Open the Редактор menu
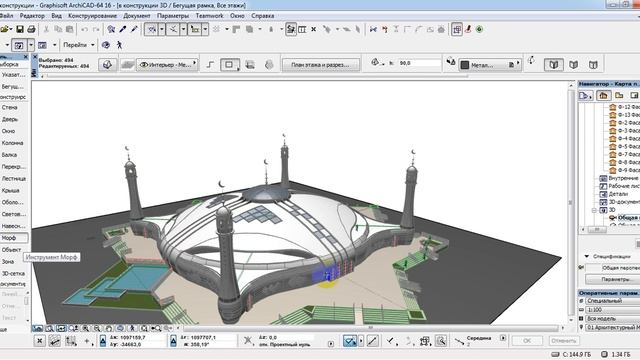 pyautogui.click(x=32, y=16)
